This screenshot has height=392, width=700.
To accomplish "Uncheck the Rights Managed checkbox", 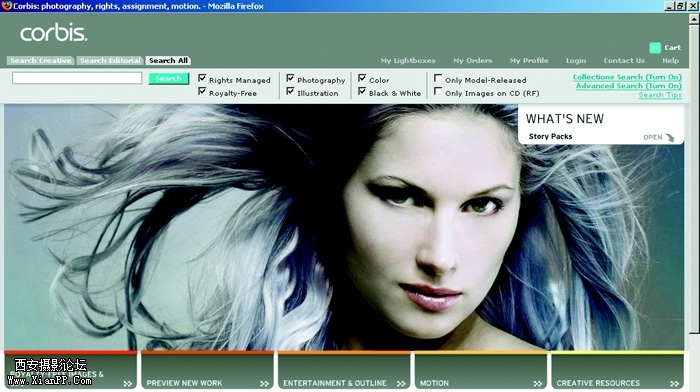I will click(202, 79).
